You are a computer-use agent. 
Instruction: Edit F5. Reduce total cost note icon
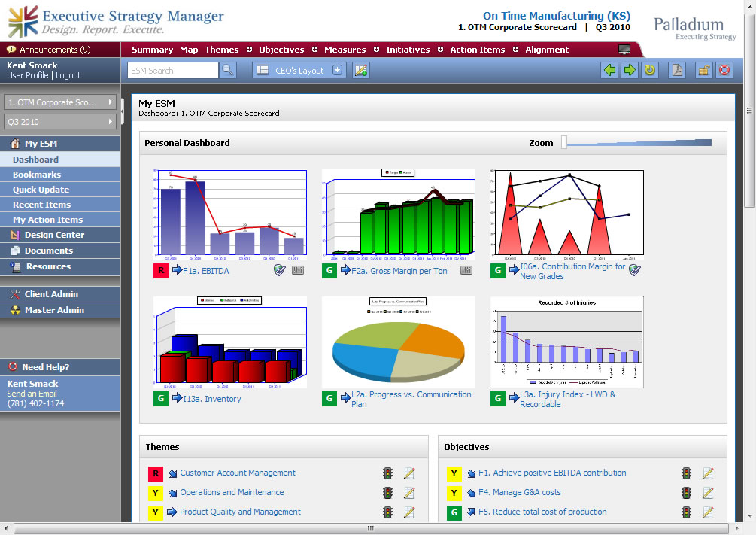708,512
